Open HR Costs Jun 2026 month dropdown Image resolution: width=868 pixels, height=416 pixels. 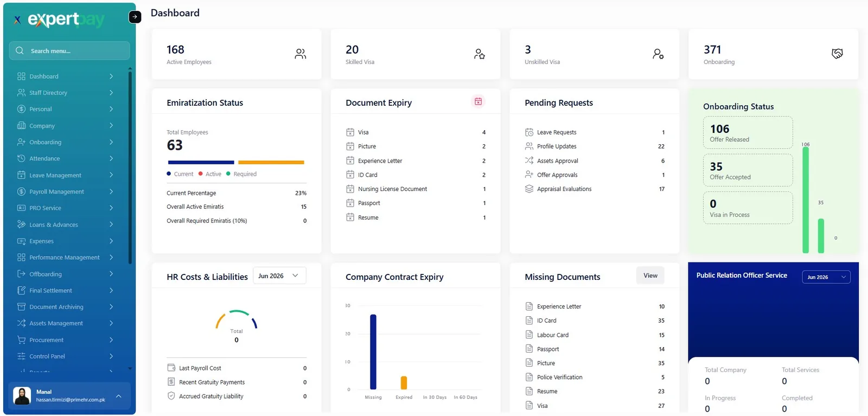(x=279, y=276)
